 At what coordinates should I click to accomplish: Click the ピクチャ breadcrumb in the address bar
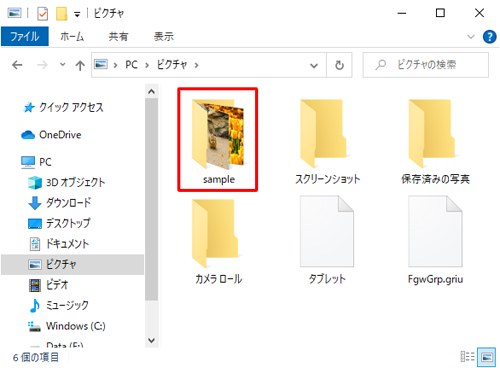[x=172, y=65]
